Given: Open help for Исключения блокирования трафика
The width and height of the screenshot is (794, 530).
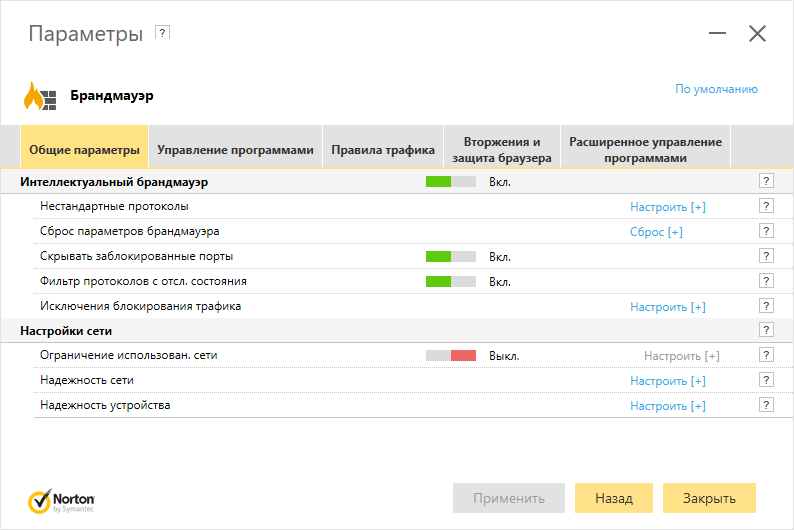Looking at the screenshot, I should click(766, 306).
